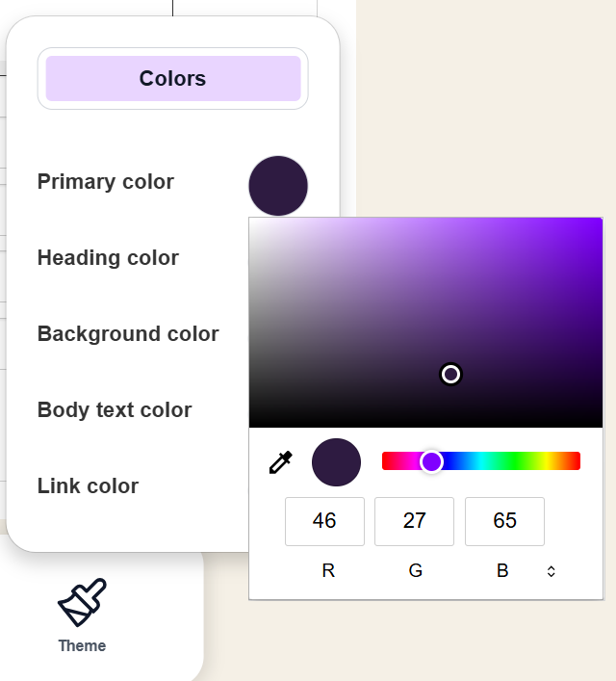The width and height of the screenshot is (616, 681).
Task: Switch to the Colors tab
Action: point(173,79)
